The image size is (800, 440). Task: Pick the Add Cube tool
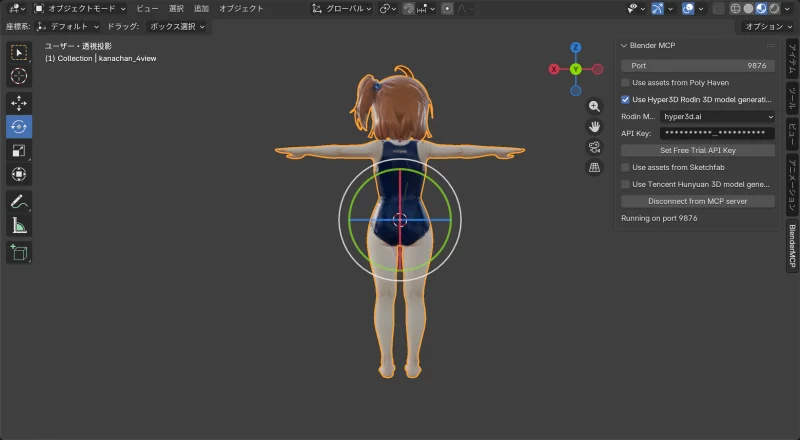click(x=19, y=253)
